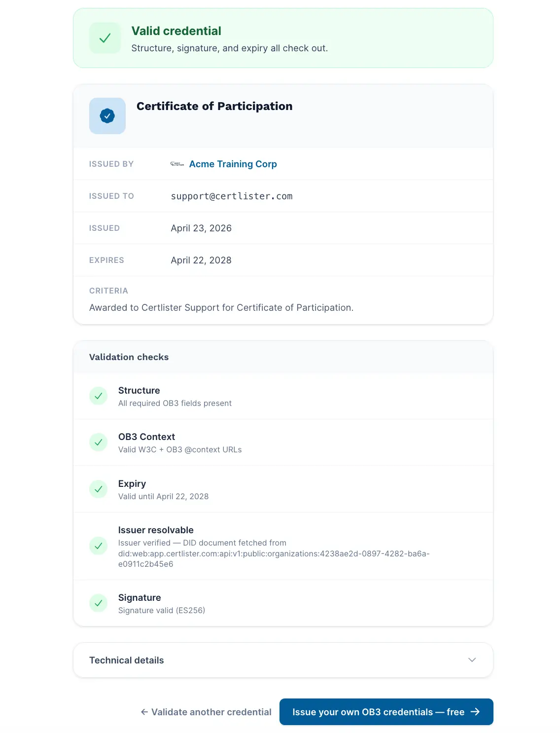This screenshot has width=560, height=733.
Task: Click the Validation checks section header
Action: pyautogui.click(x=129, y=357)
